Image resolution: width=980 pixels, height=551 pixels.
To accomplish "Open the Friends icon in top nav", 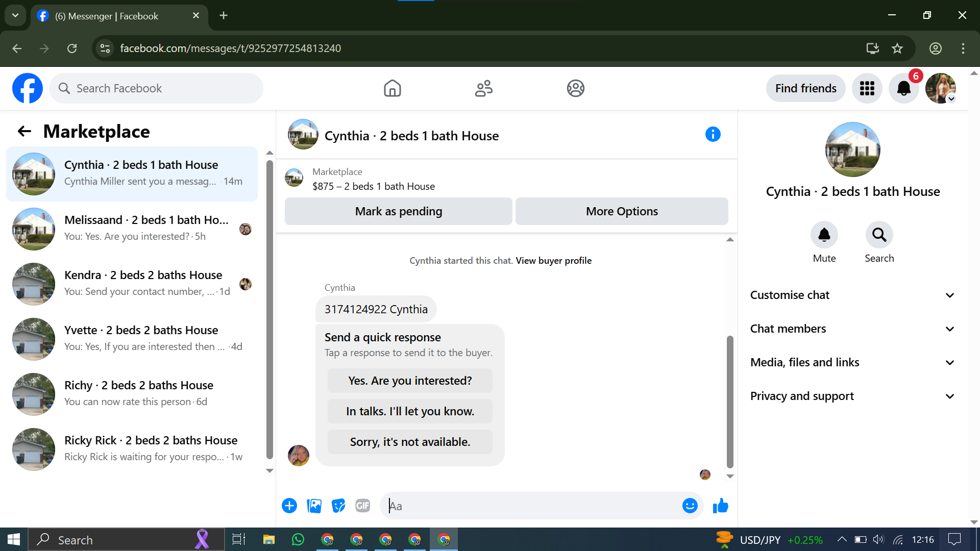I will click(x=484, y=88).
